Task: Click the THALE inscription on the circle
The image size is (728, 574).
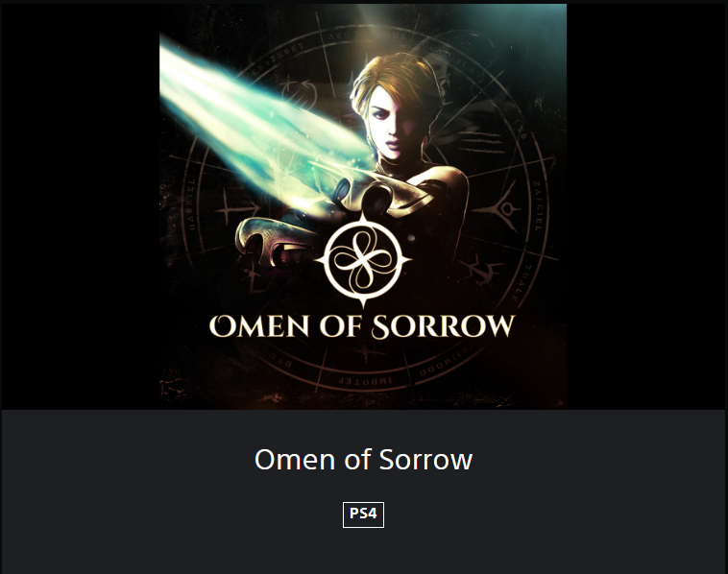Action: pyautogui.click(x=520, y=283)
